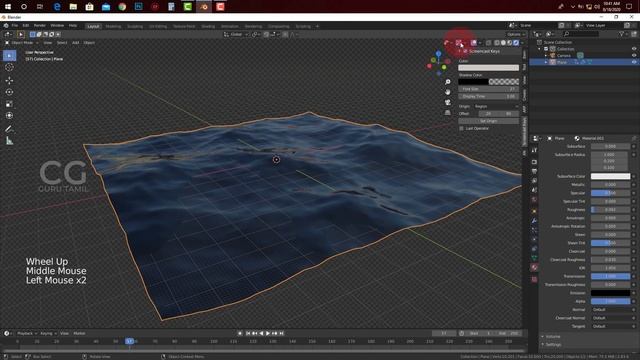Open the Physics properties tab icon
640x360 pixels.
[534, 240]
